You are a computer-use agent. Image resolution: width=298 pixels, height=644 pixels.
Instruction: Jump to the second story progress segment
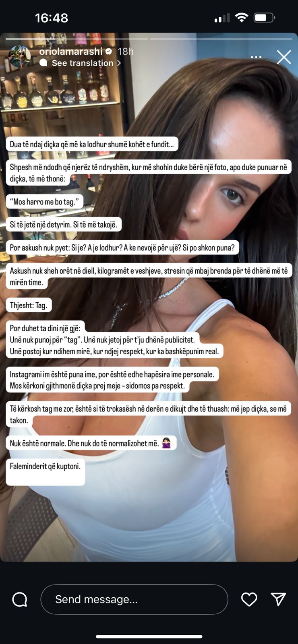click(x=221, y=39)
